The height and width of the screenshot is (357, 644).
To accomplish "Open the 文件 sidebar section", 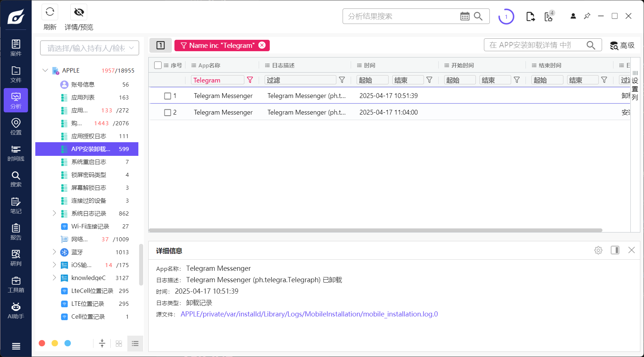I will pos(16,74).
